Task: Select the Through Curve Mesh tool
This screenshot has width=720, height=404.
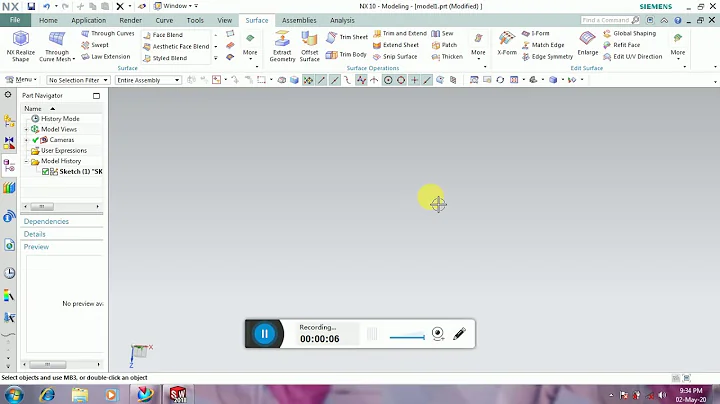Action: pos(56,46)
